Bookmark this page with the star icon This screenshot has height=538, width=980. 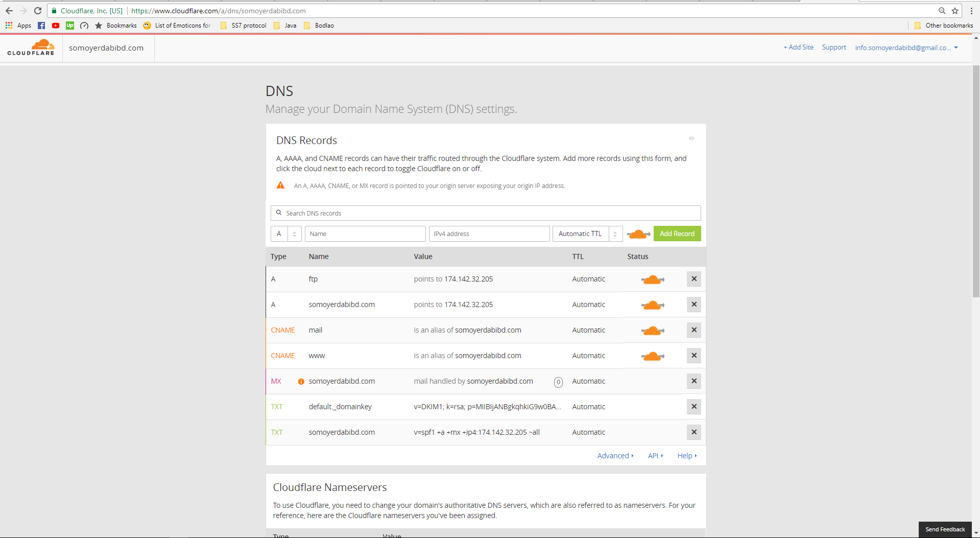coord(955,11)
